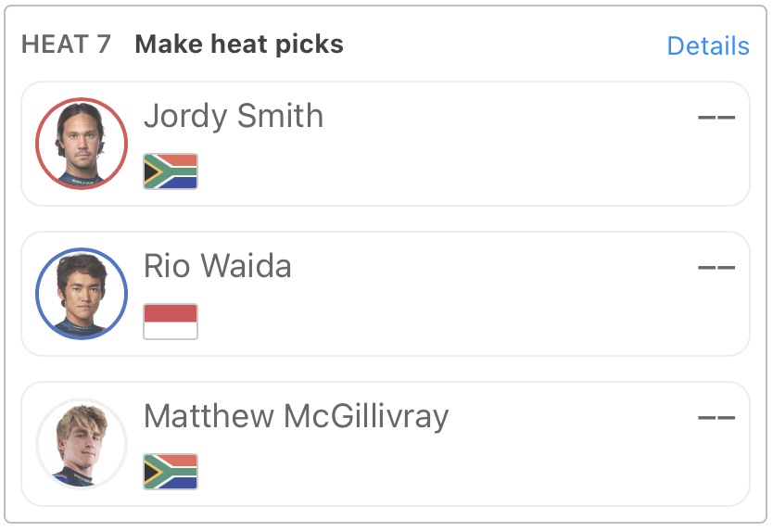
Task: Click the South African flag under Jordy Smith
Action: tap(171, 171)
